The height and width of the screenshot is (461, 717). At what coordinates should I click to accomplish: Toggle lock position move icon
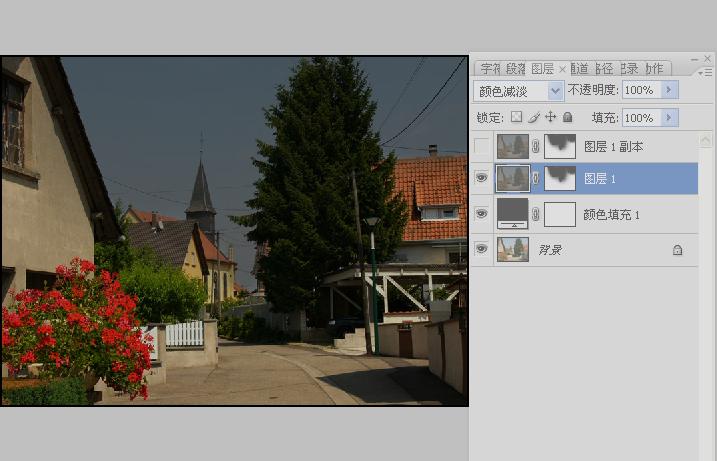click(551, 117)
